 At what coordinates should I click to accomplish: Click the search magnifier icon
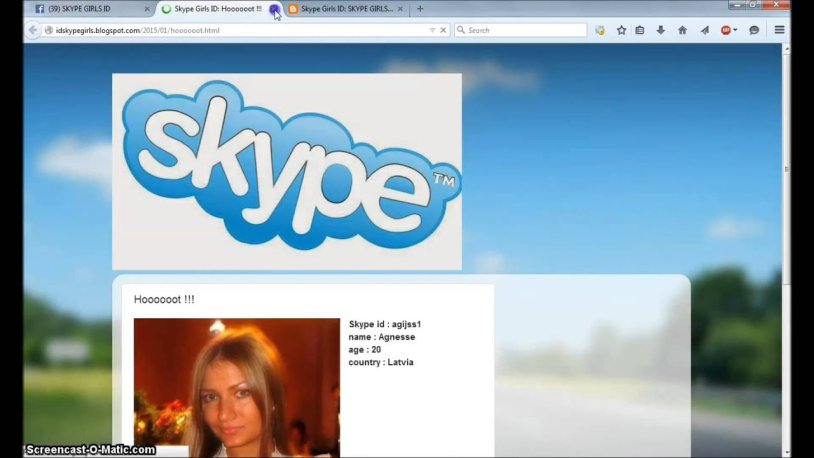click(460, 30)
